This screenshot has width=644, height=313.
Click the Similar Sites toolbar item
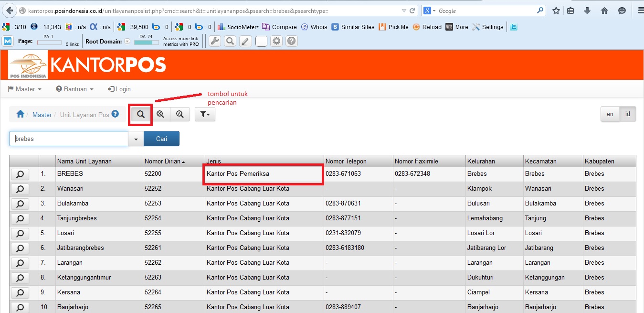click(353, 27)
